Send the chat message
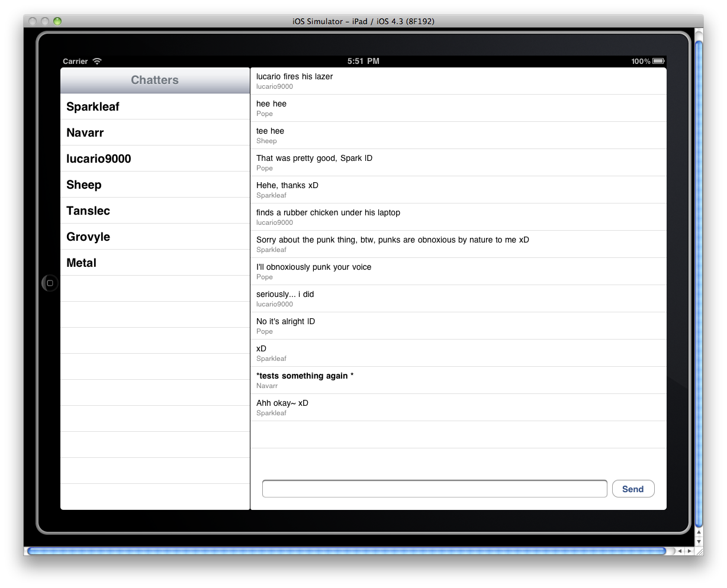Viewport: 727px width, 588px height. (x=633, y=489)
